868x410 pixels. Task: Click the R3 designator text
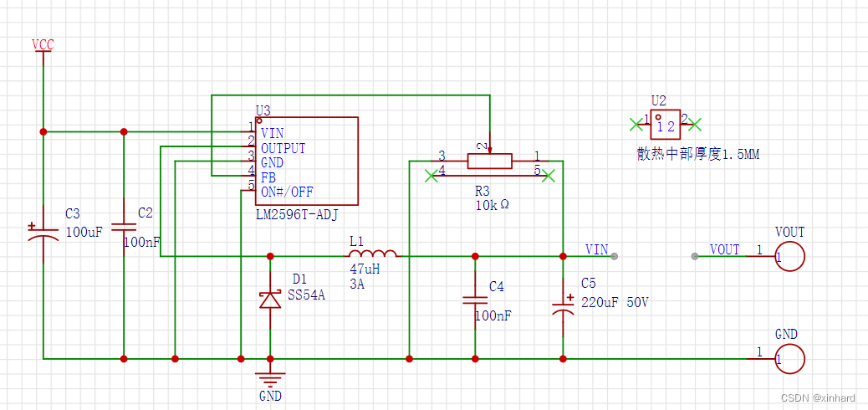[x=483, y=191]
